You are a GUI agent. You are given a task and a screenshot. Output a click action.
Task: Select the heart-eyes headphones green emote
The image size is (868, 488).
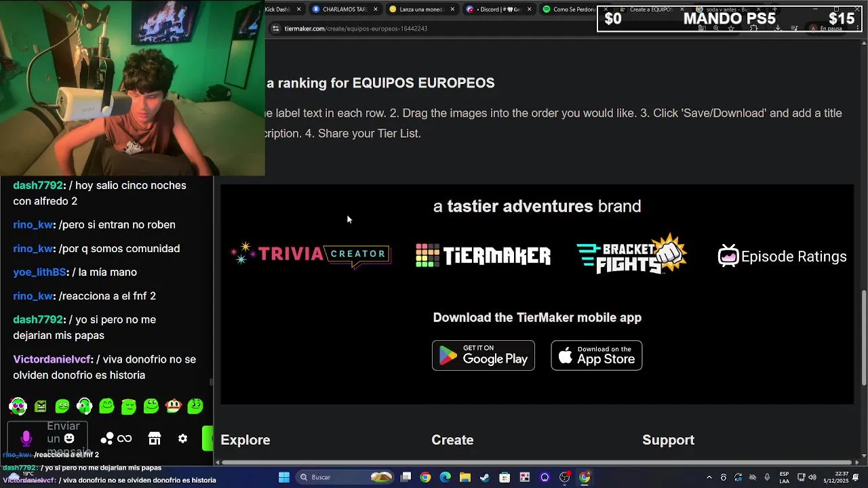18,406
